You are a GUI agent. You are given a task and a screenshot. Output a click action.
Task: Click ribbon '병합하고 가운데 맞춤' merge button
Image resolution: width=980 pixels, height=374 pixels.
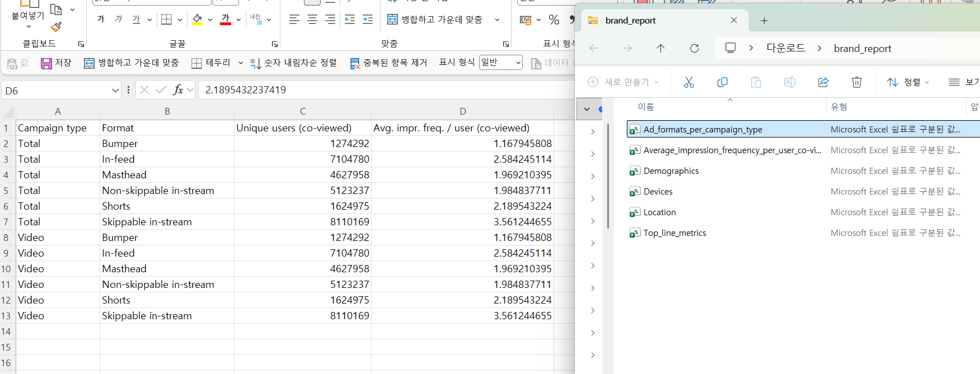pos(434,20)
